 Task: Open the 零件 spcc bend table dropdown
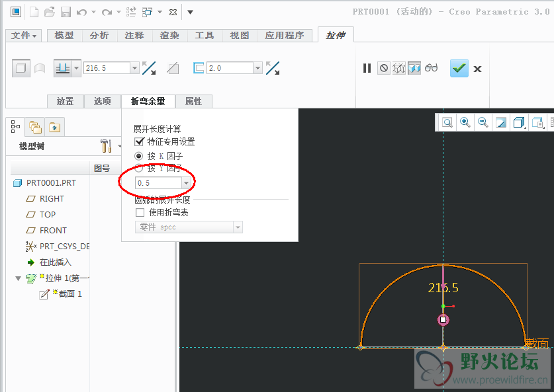click(238, 227)
